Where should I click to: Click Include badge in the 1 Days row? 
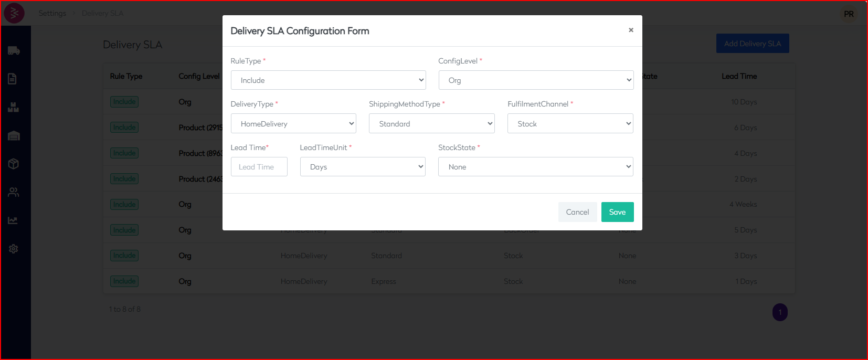124,281
